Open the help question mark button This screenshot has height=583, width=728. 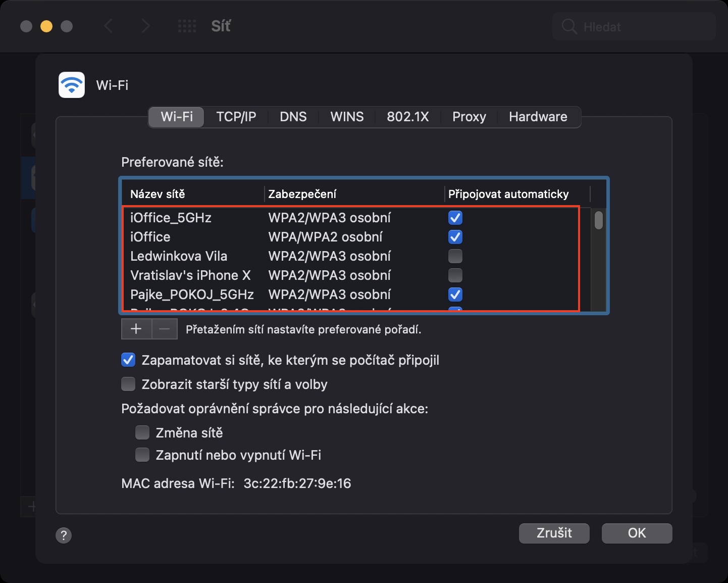(x=64, y=535)
